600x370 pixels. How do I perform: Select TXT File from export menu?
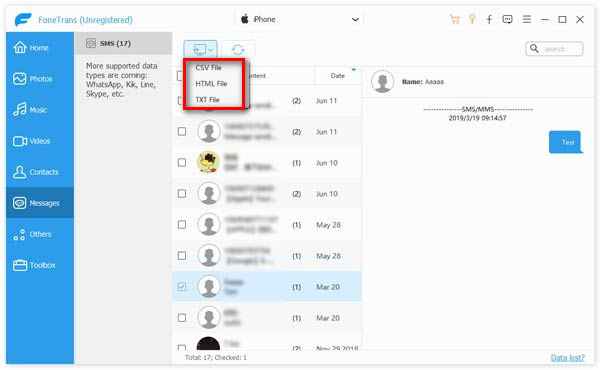coord(207,100)
